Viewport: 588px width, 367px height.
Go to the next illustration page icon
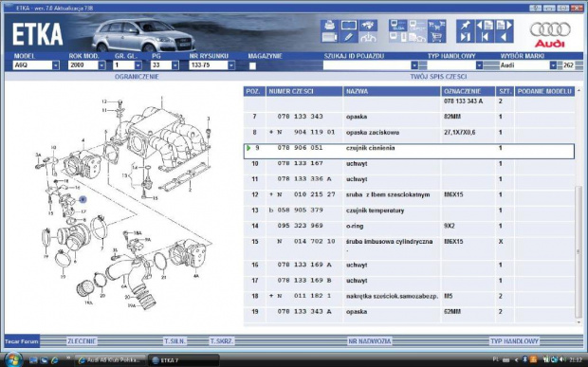point(504,25)
